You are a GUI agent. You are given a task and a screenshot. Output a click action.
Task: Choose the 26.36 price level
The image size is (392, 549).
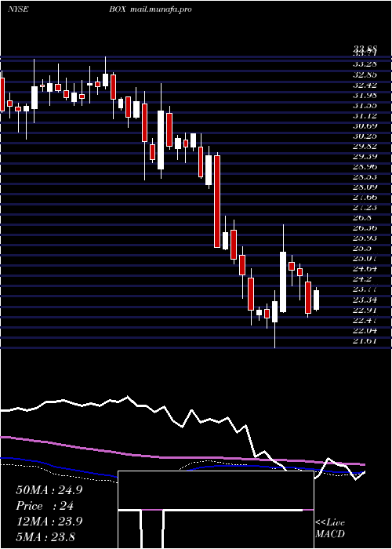tap(365, 228)
